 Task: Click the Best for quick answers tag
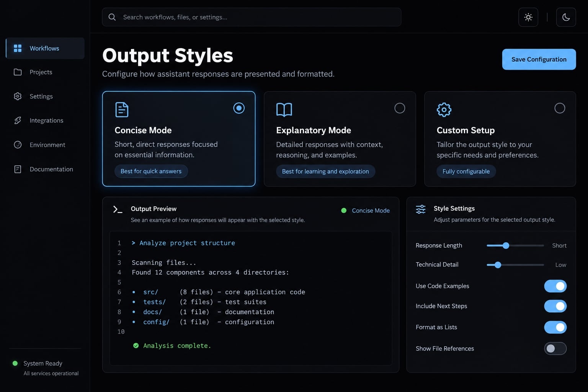pyautogui.click(x=151, y=171)
